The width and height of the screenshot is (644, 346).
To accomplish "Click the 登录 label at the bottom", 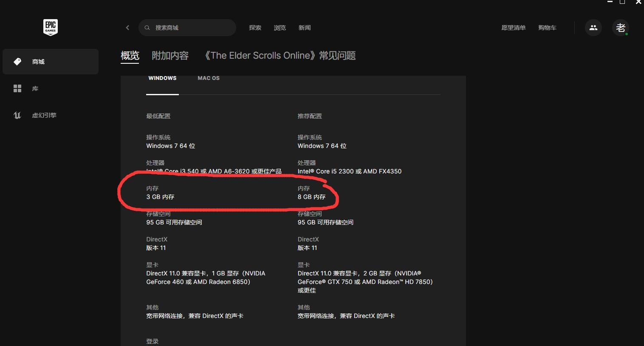I will click(x=153, y=341).
